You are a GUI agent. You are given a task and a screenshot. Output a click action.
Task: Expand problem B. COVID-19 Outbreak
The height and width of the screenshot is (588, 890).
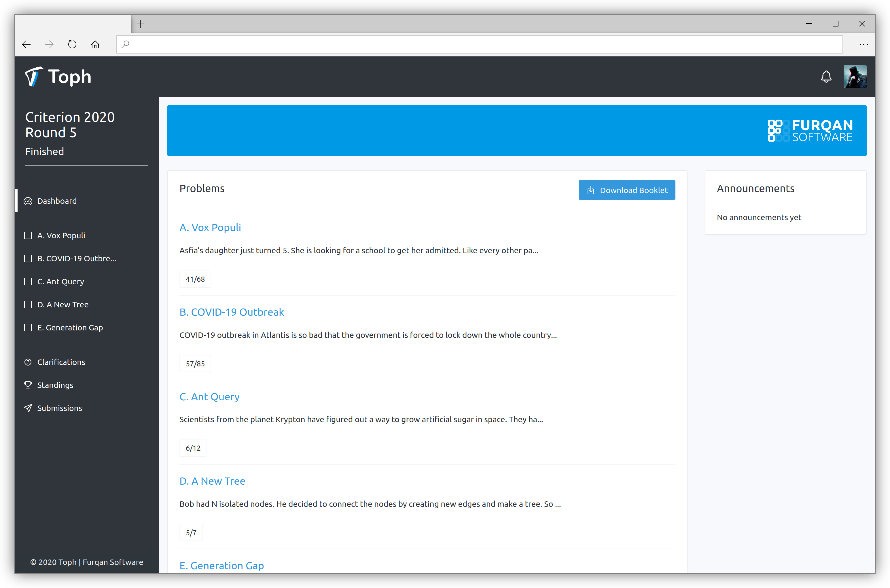tap(231, 312)
